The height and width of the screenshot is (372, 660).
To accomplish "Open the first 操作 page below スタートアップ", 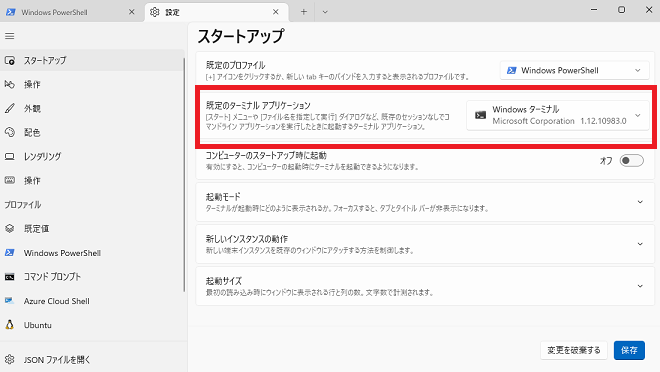I will 92,85.
